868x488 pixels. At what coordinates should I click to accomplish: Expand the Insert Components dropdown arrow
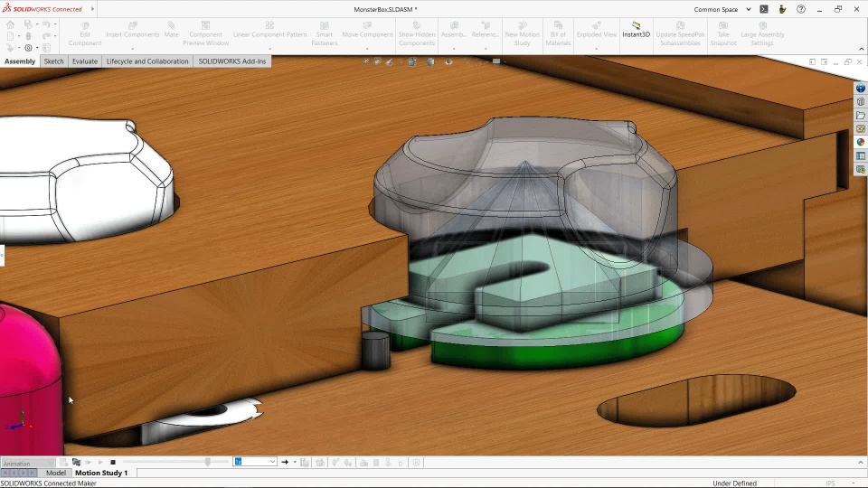132,48
